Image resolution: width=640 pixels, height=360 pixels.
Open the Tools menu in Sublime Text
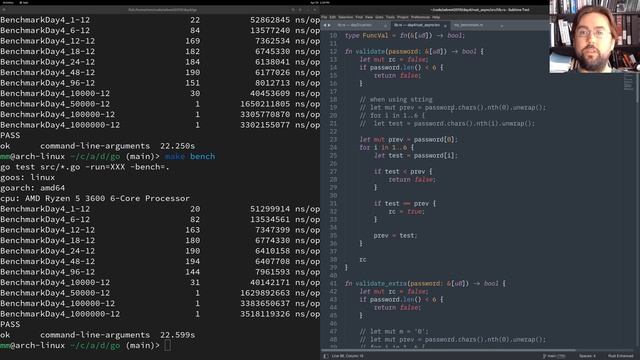tap(390, 17)
